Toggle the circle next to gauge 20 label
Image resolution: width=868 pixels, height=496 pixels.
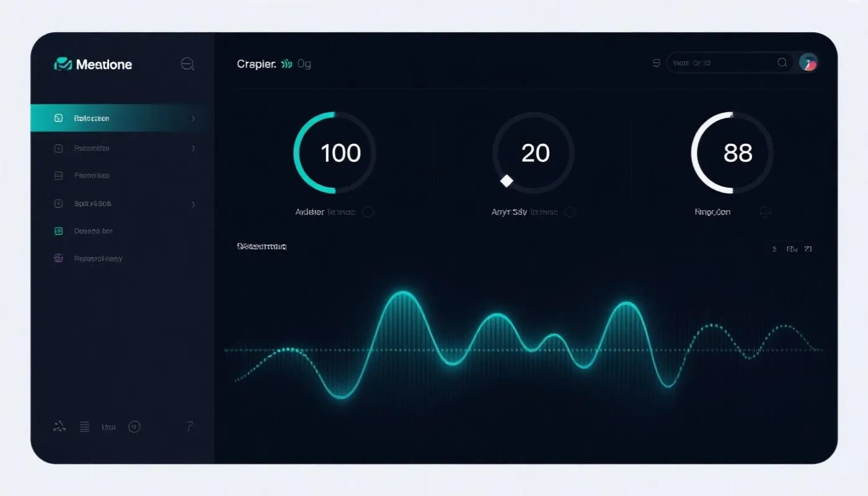point(570,212)
